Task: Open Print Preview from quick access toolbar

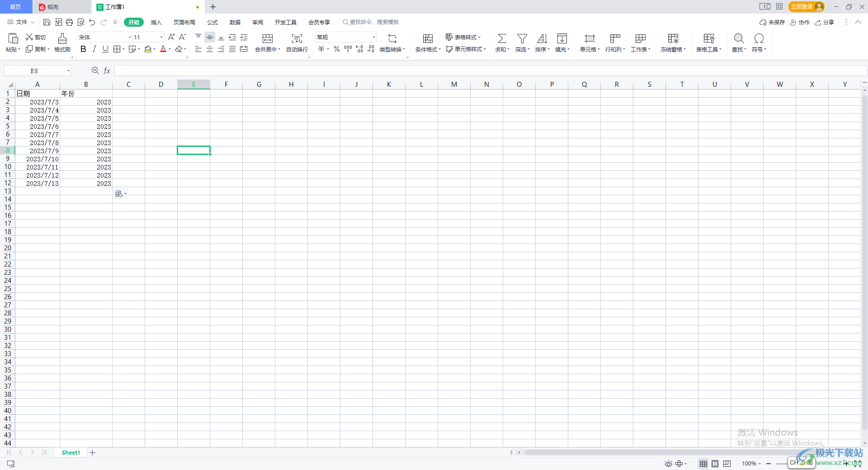Action: point(81,22)
